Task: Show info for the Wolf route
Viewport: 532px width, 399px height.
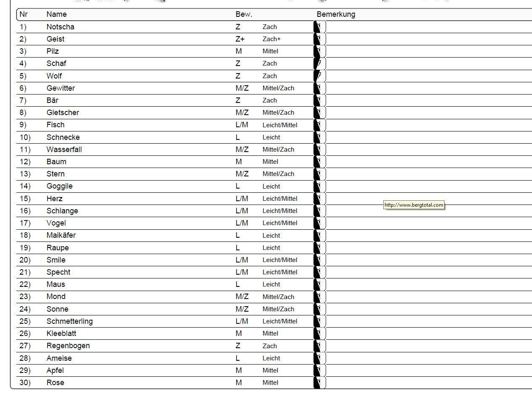Action: pos(320,76)
